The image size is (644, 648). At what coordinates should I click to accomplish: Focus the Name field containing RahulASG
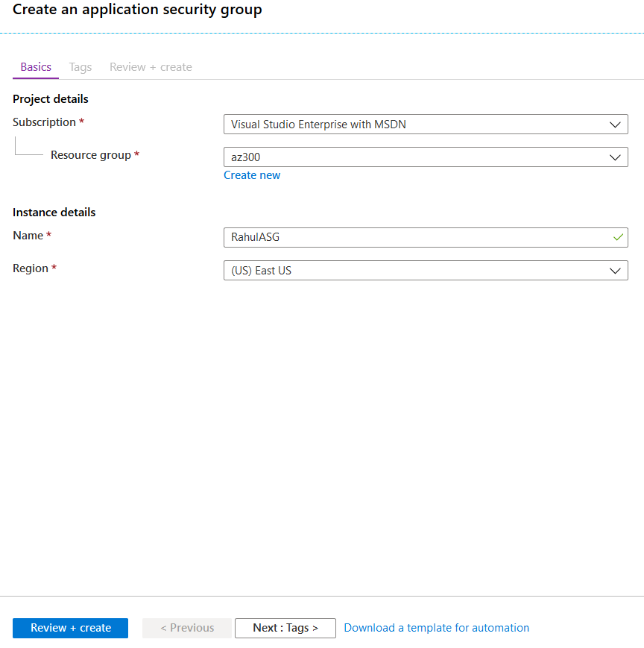pos(426,237)
